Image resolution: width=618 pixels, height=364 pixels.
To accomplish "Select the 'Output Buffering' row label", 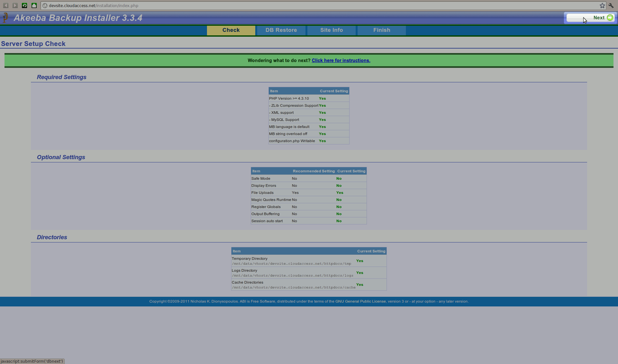I will 265,214.
